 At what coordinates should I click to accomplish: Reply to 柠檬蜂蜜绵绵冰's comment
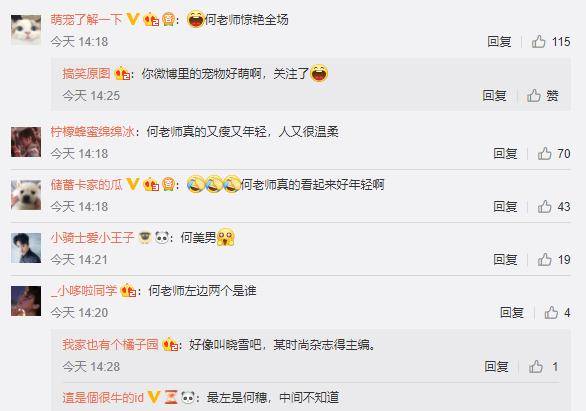pos(505,154)
